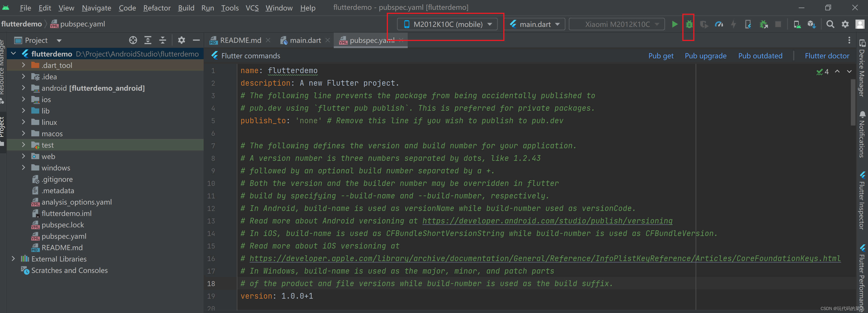The height and width of the screenshot is (313, 868).
Task: Collapse the flutterdemo root project node
Action: tap(13, 54)
